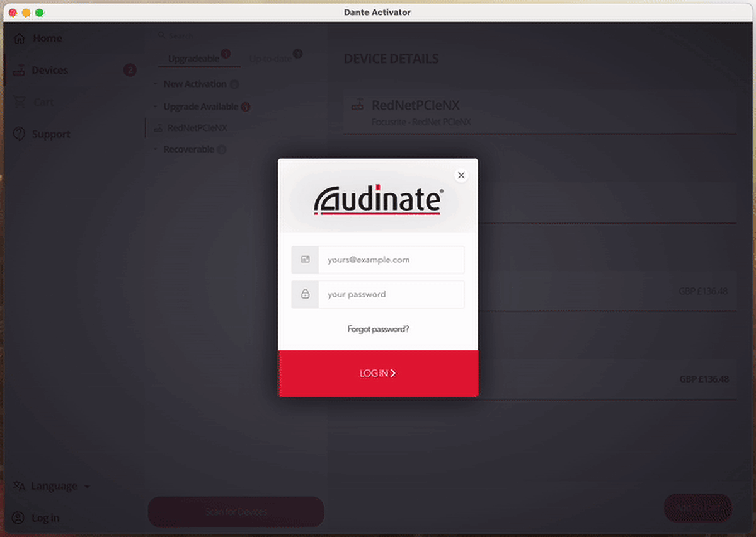756x537 pixels.
Task: Select RedNetPCIeNX in the device list
Action: click(197, 128)
